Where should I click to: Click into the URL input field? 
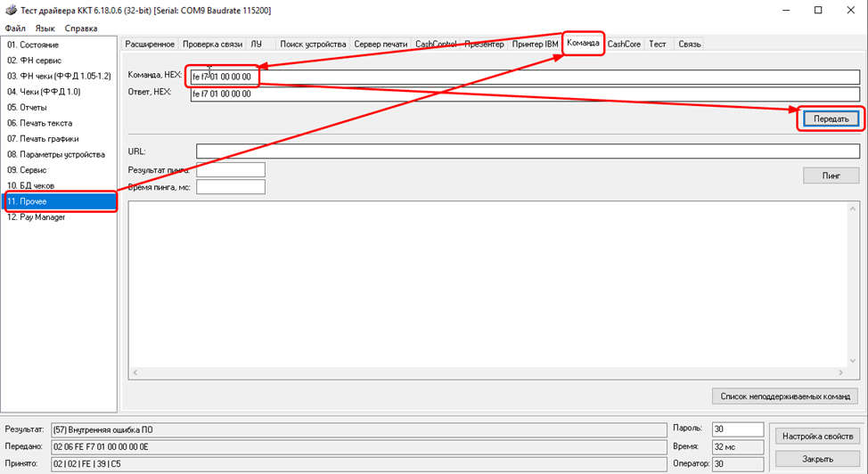pos(528,151)
